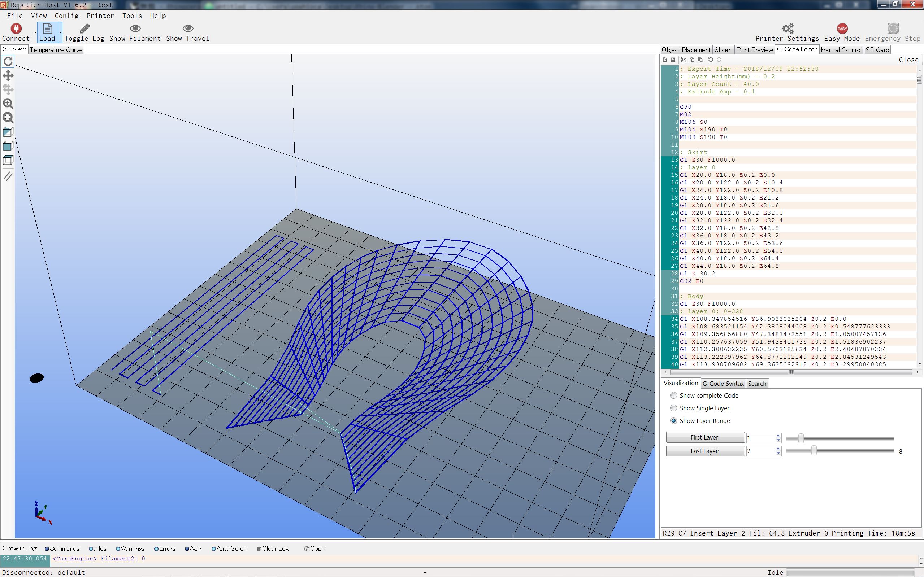Increase the Last Layer spinner value
The height and width of the screenshot is (577, 924).
pos(778,449)
